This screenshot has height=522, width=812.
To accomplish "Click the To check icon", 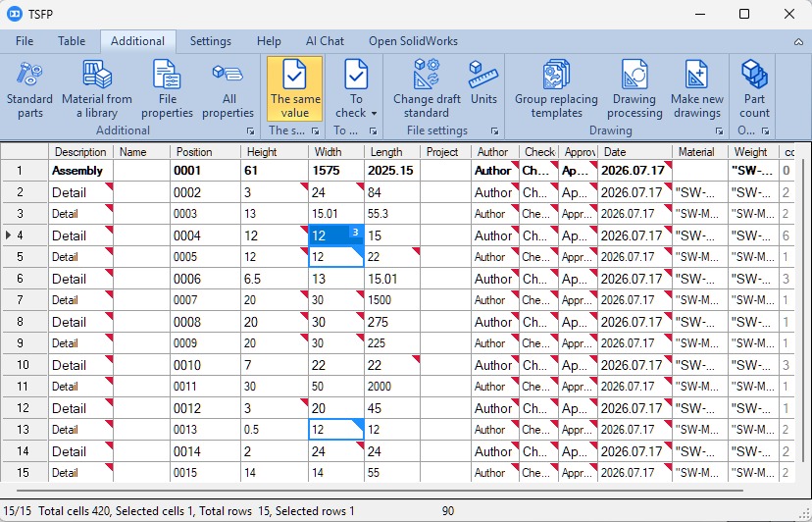I will (x=356, y=75).
